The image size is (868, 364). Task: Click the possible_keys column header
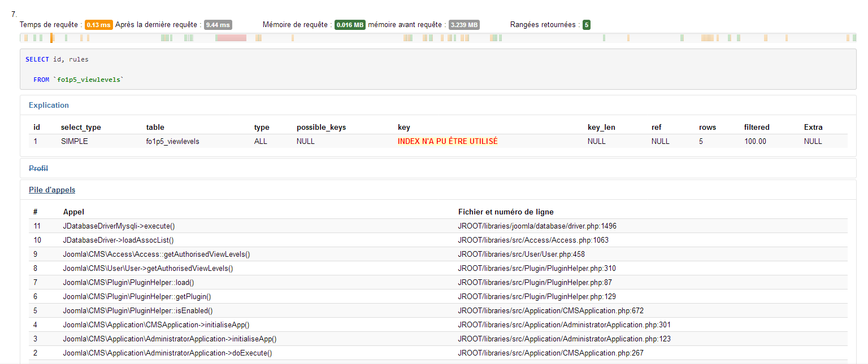[321, 127]
